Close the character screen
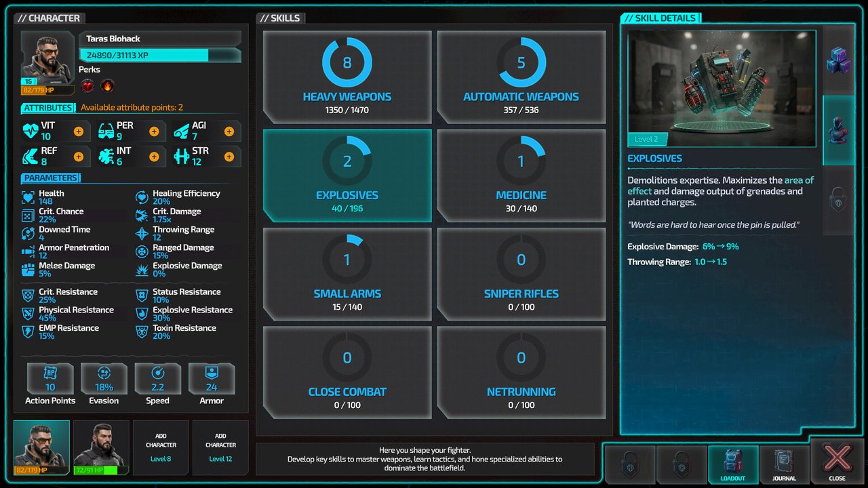The image size is (868, 488). pyautogui.click(x=837, y=462)
